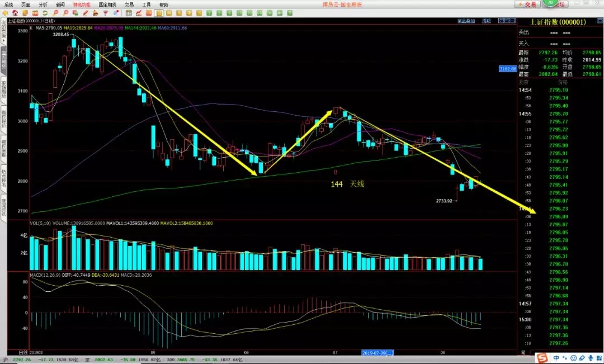604x364 pixels.
Task: Click the third window layout icon near 周期
Action: tap(513, 21)
